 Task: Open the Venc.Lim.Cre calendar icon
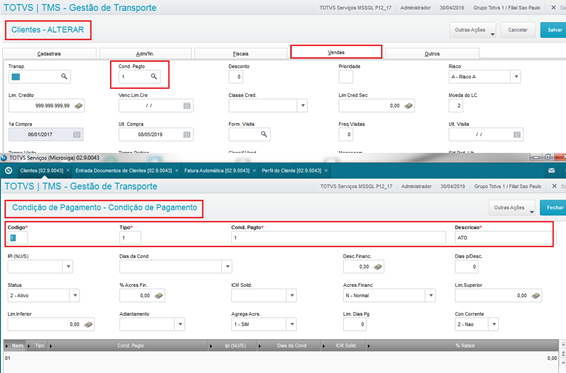tap(187, 106)
